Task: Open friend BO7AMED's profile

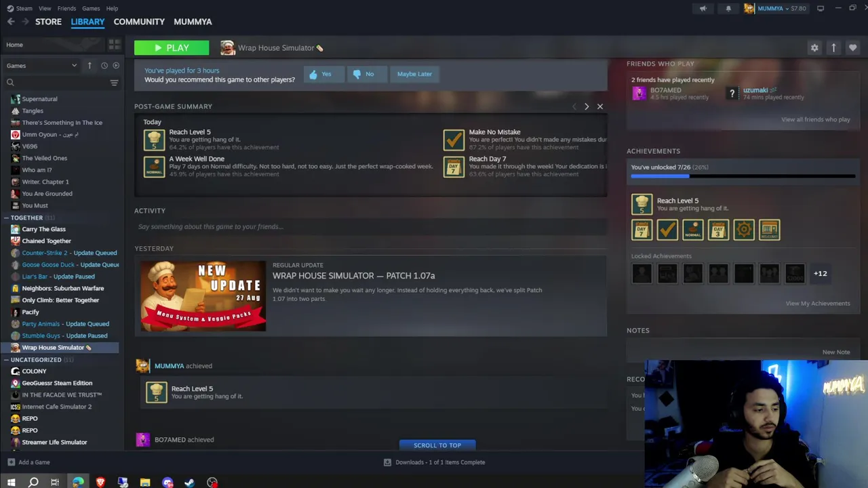Action: click(x=666, y=90)
